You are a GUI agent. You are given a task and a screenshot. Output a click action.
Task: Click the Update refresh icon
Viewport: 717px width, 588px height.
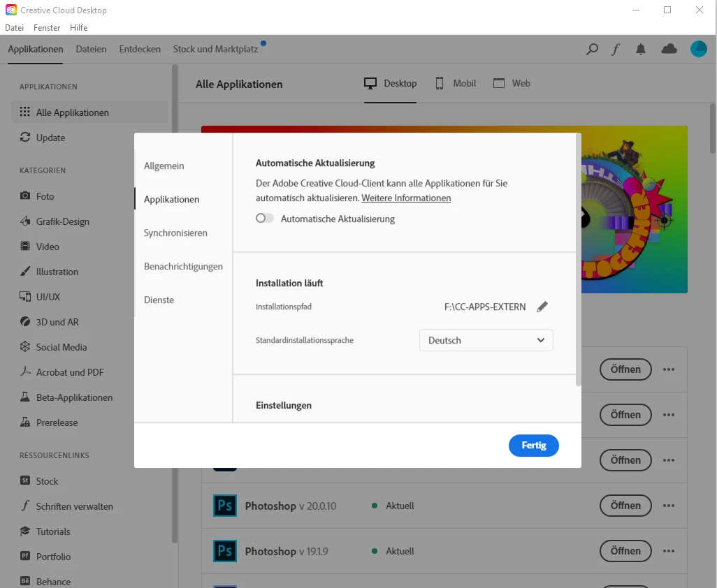(x=25, y=137)
